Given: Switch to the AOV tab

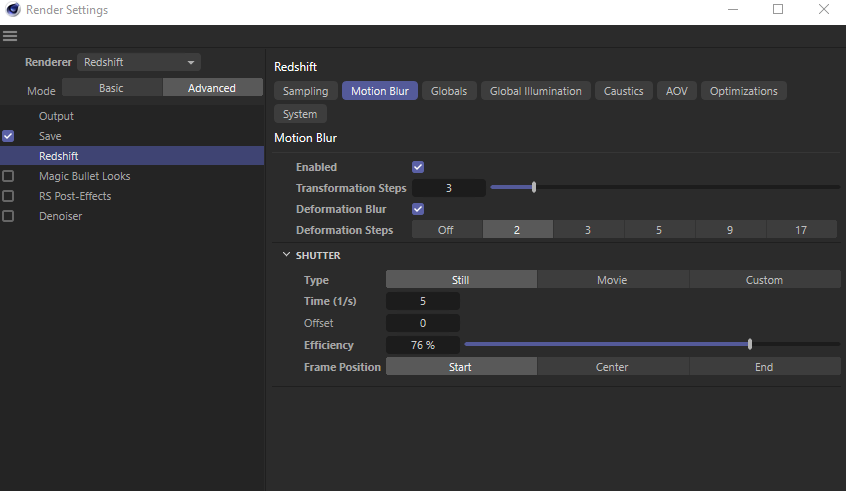Looking at the screenshot, I should (677, 91).
